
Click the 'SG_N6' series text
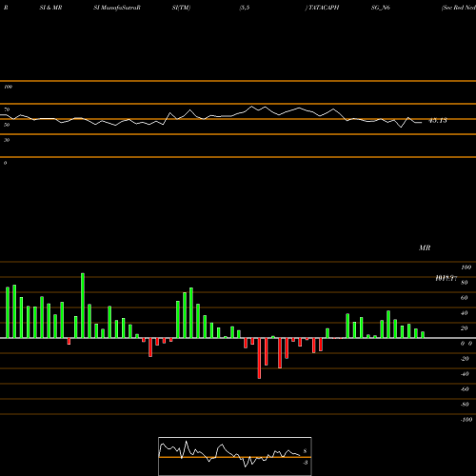tap(381, 8)
